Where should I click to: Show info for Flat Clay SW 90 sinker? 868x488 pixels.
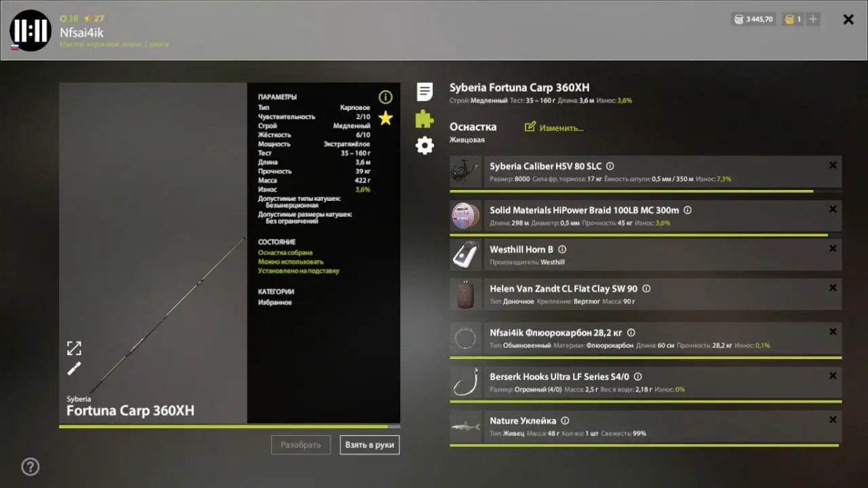[646, 289]
